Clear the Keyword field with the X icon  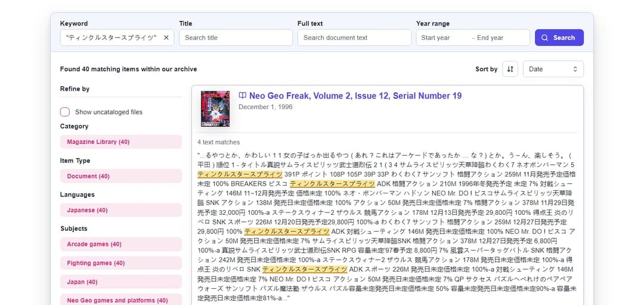[166, 38]
